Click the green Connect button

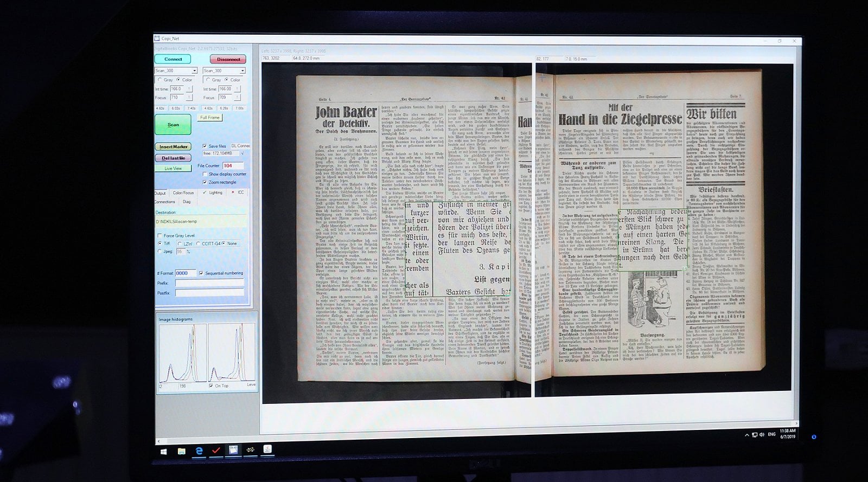[173, 59]
